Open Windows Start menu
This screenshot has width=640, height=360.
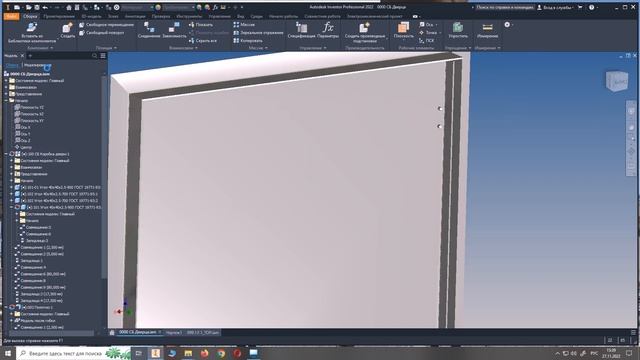click(x=8, y=353)
